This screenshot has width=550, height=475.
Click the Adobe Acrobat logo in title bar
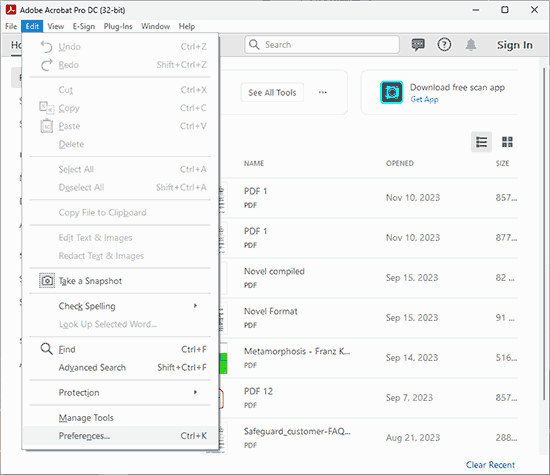[11, 9]
